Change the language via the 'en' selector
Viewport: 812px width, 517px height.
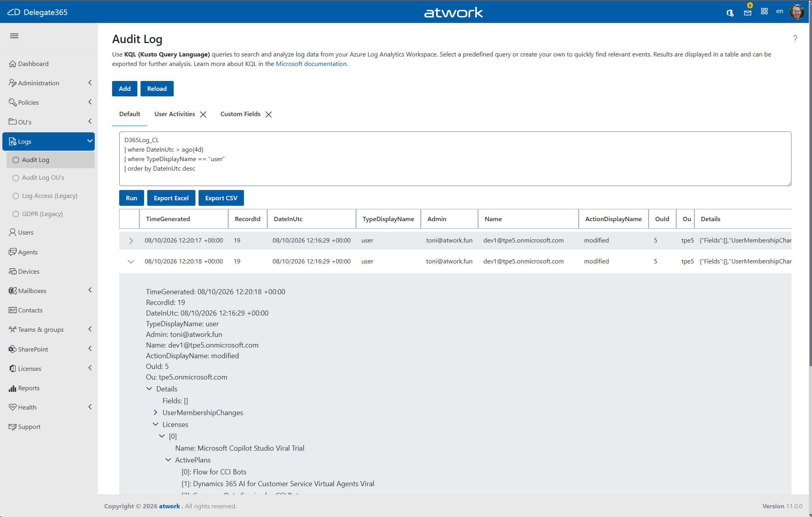coord(780,11)
